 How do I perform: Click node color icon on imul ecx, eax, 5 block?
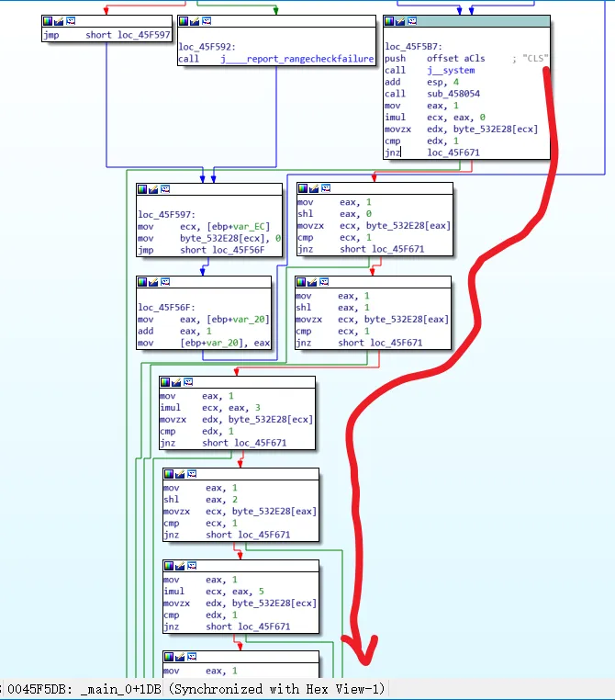point(169,566)
